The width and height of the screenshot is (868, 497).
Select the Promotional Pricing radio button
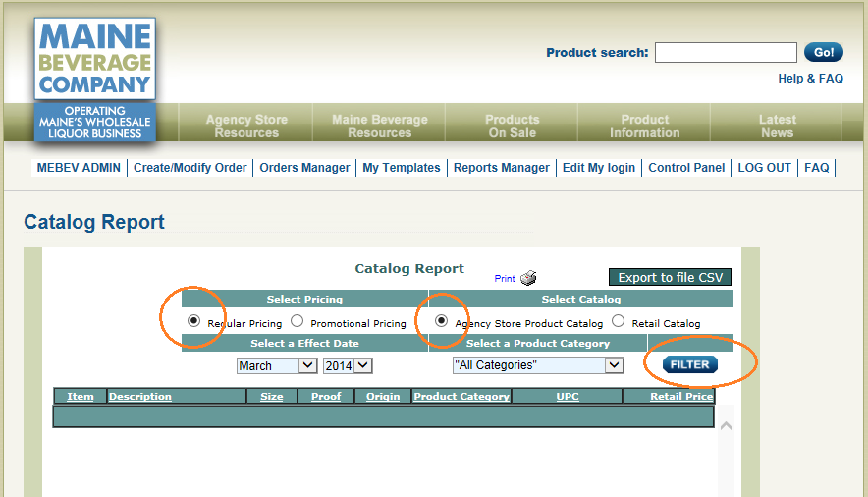[x=298, y=321]
